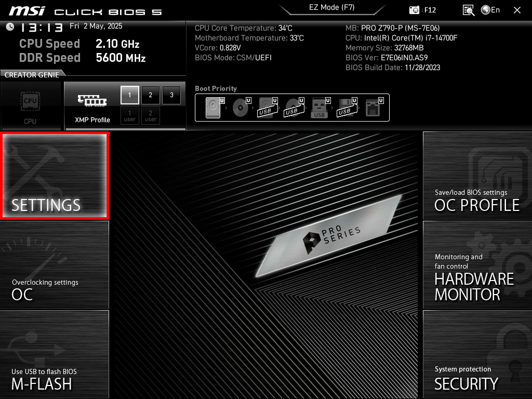Image resolution: width=532 pixels, height=399 pixels.
Task: Open the OC PROFILE save/load tile
Action: pos(477,176)
